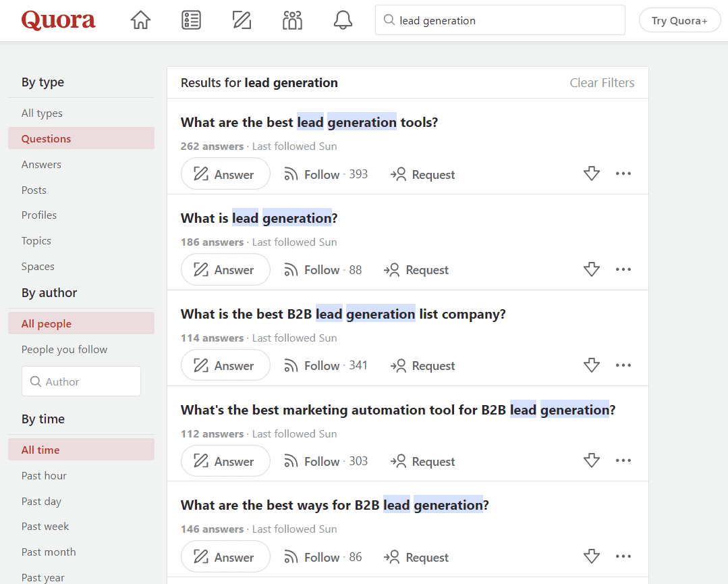Filter results by Past hour
The height and width of the screenshot is (584, 728).
pyautogui.click(x=81, y=476)
